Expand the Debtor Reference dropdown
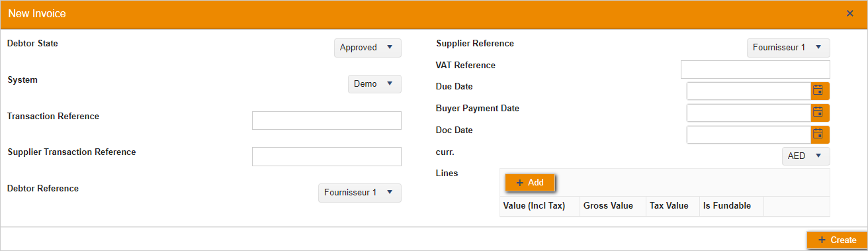 click(x=359, y=193)
